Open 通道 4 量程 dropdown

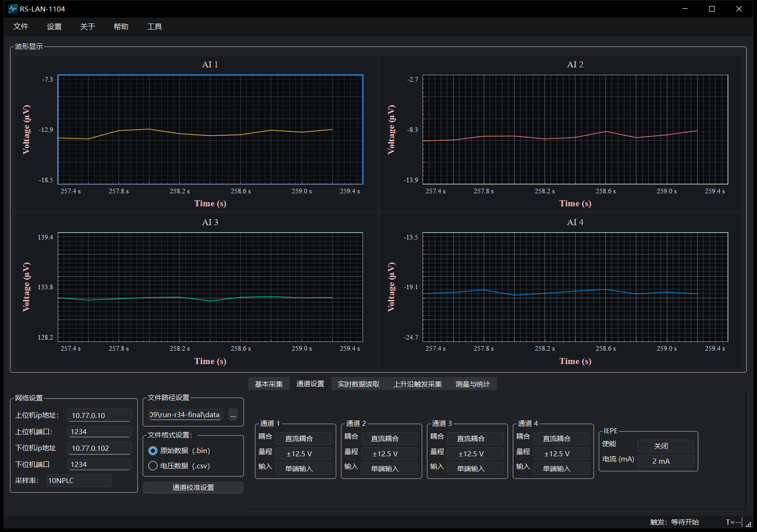[561, 454]
